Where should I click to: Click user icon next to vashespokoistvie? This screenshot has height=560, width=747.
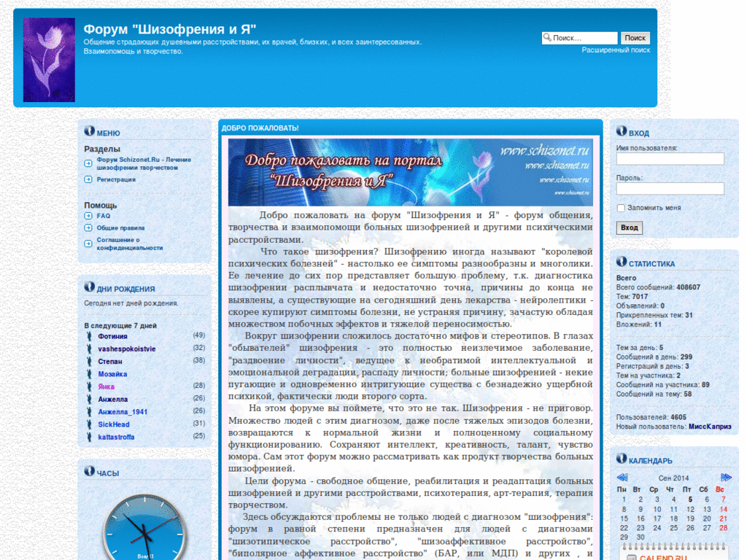pos(89,349)
